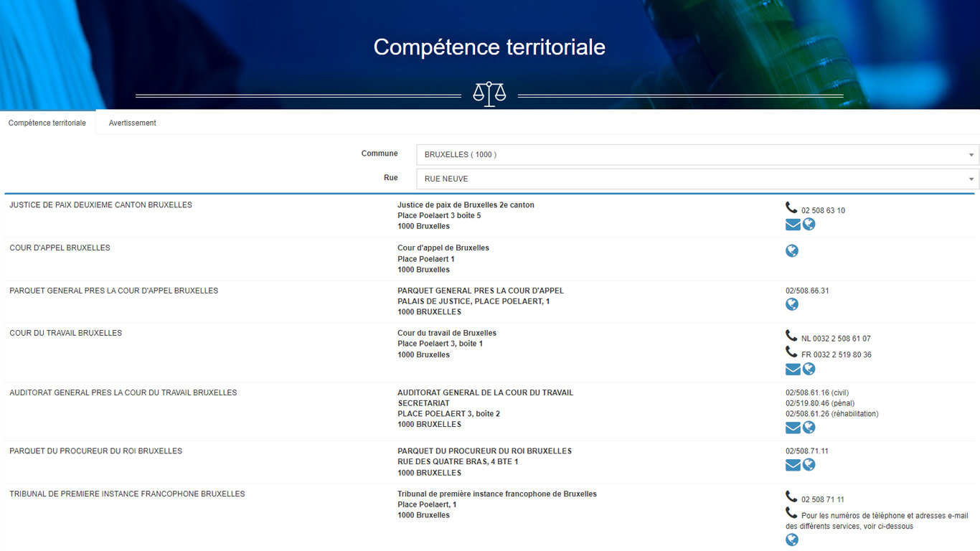Viewport: 980px width, 551px height.
Task: Open Cour du travail website globe
Action: coord(809,369)
